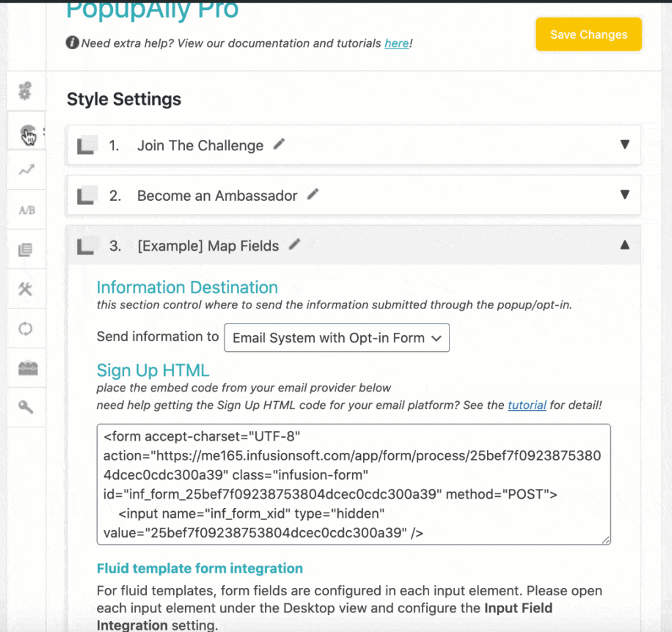The width and height of the screenshot is (672, 632).
Task: Open the pages list icon in sidebar
Action: (25, 249)
